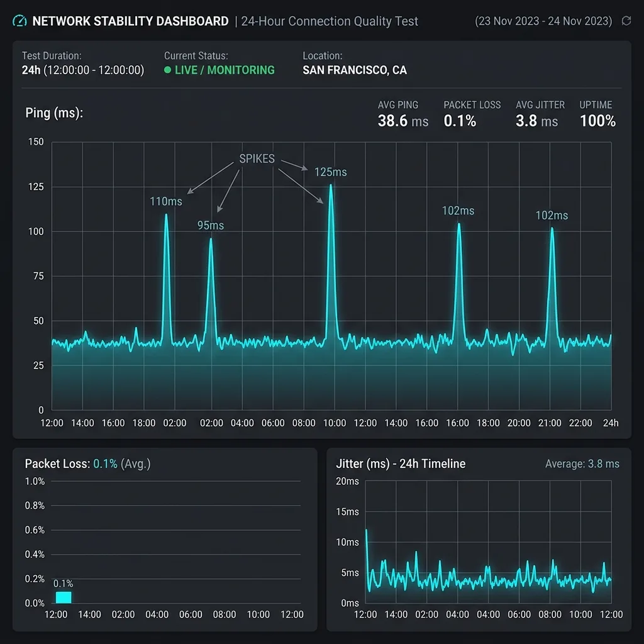Click the 0.6% y-axis label on packet loss chart
Image resolution: width=644 pixels, height=644 pixels.
click(x=35, y=530)
